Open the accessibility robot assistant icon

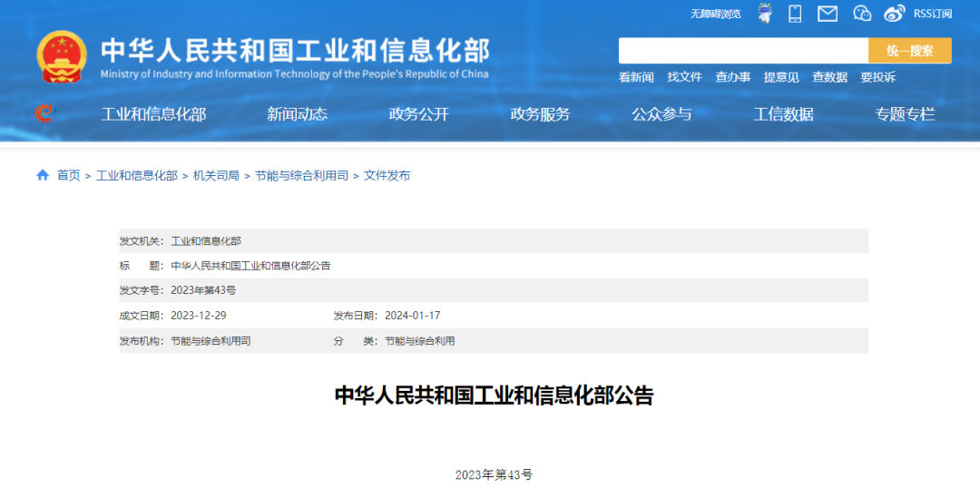click(x=765, y=13)
